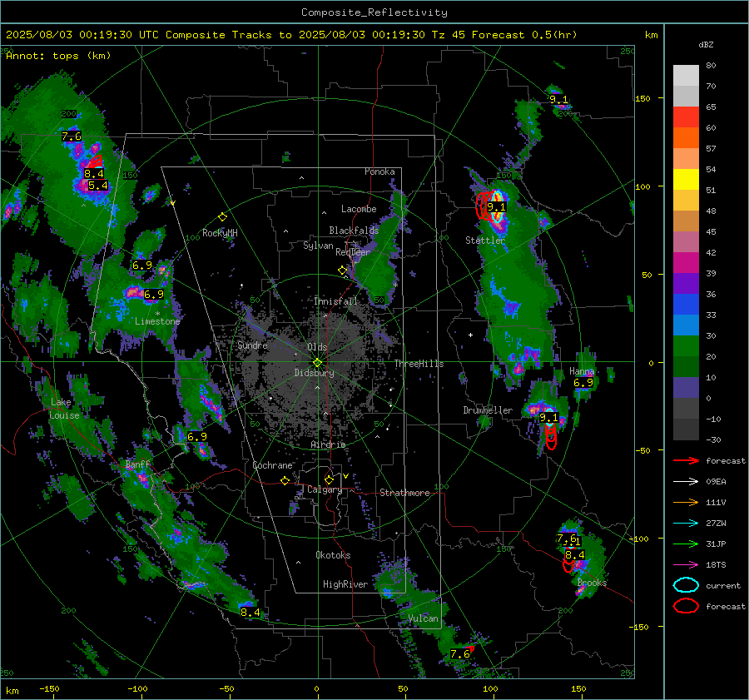Image resolution: width=749 pixels, height=700 pixels.
Task: Click the 9.1 storm top label near Stettler
Action: tap(496, 207)
